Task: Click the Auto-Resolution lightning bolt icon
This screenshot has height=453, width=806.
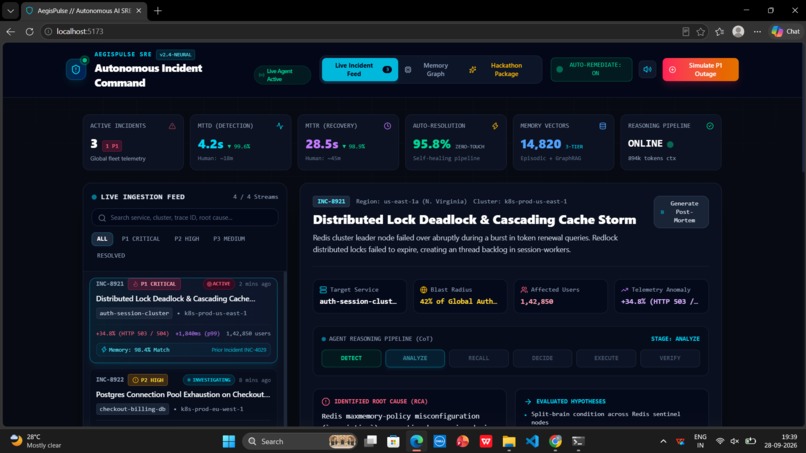Action: click(x=495, y=126)
